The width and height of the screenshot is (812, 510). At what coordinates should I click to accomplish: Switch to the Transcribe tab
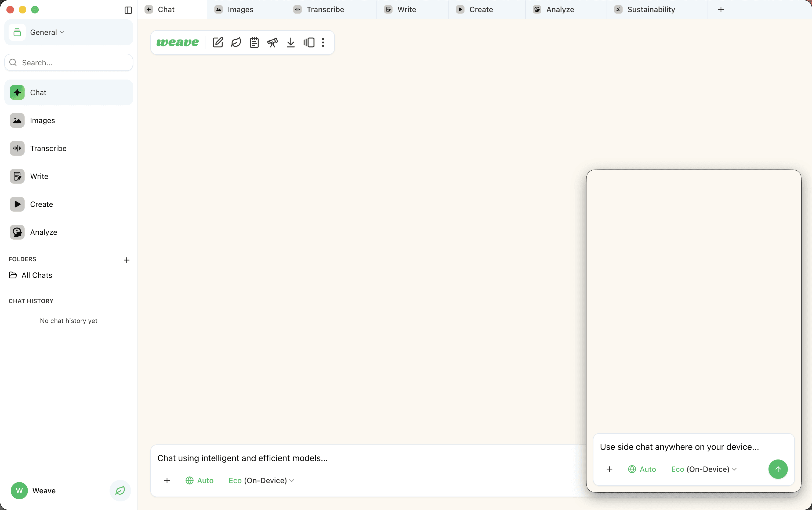pyautogui.click(x=325, y=9)
